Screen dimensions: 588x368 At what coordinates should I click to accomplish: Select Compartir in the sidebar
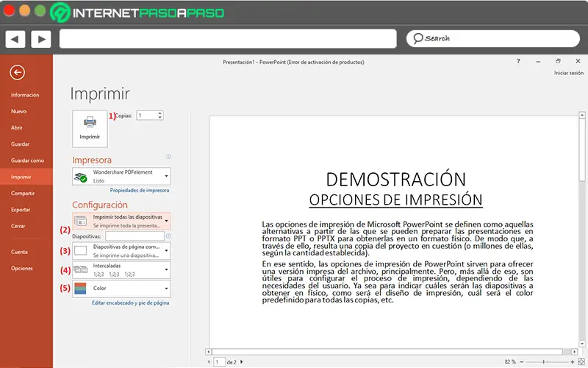23,194
